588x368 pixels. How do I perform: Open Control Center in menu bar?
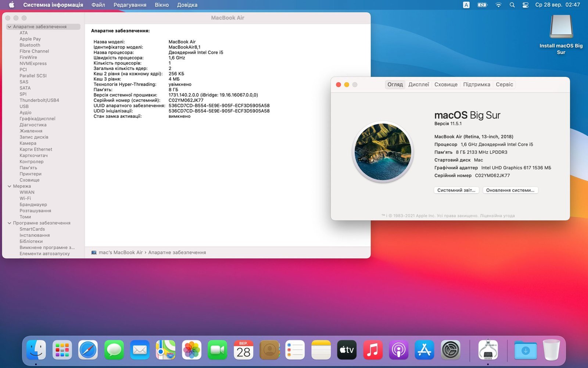tap(526, 5)
